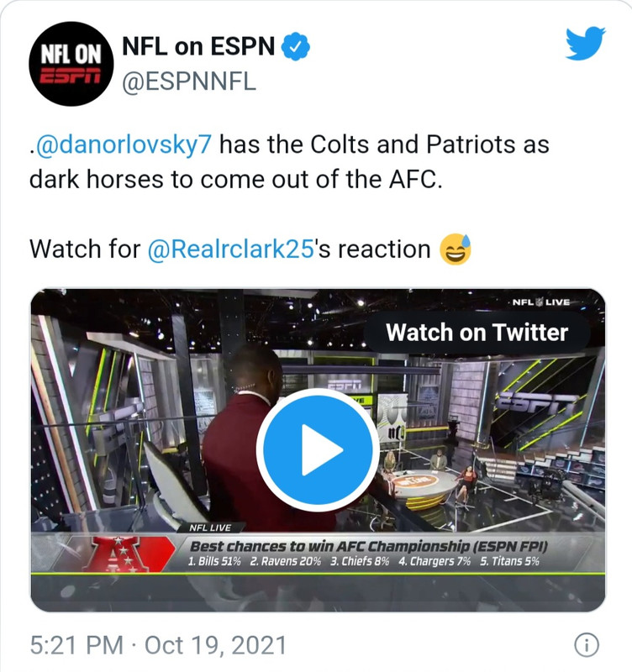This screenshot has height=672, width=632.
Task: Click the @ESPNNFL handle
Action: coord(189,81)
